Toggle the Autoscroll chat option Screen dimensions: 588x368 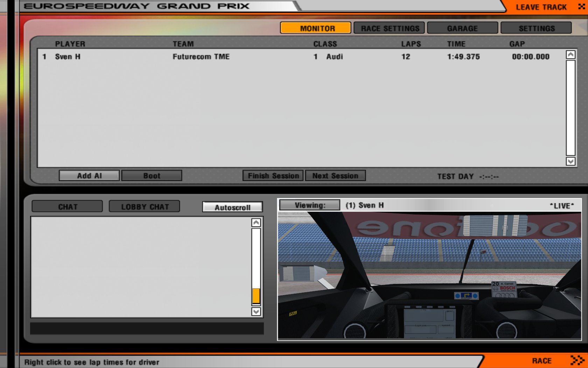[232, 207]
